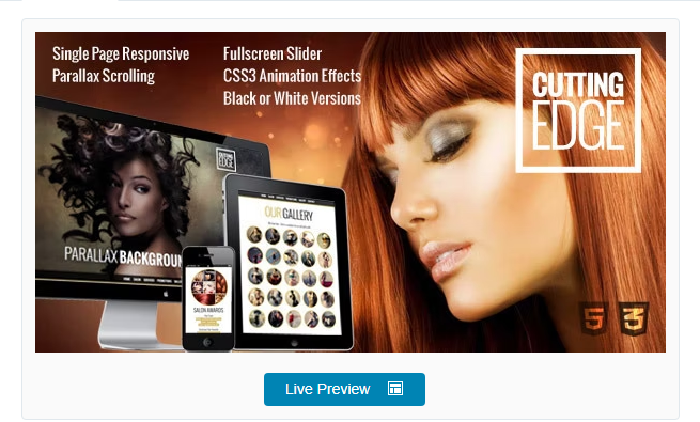
Task: Click the circular collage on the phone screen
Action: point(209,287)
